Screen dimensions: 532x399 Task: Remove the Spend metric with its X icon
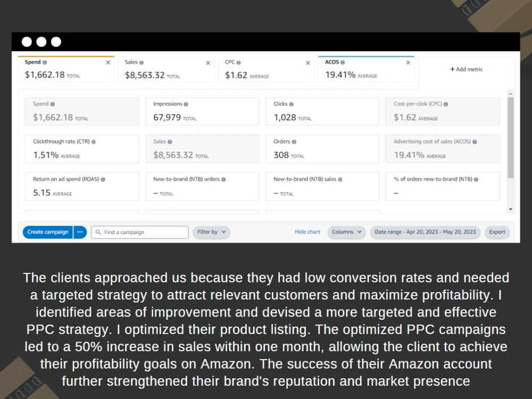click(x=108, y=62)
